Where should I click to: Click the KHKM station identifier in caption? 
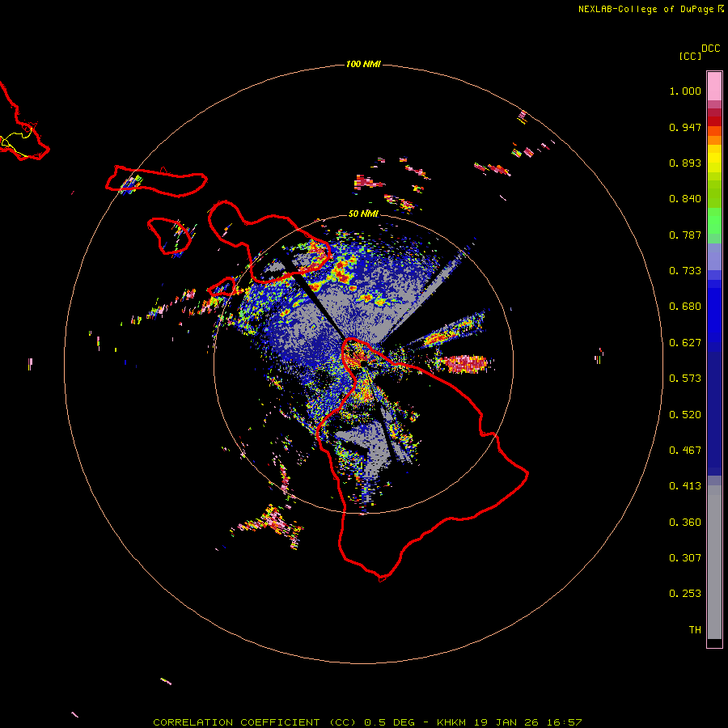pos(451,722)
